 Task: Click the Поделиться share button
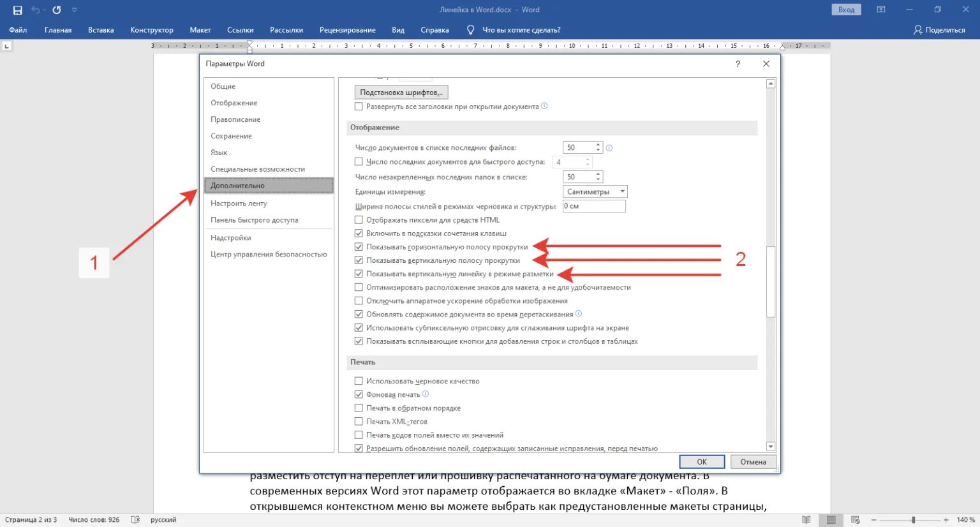[939, 30]
